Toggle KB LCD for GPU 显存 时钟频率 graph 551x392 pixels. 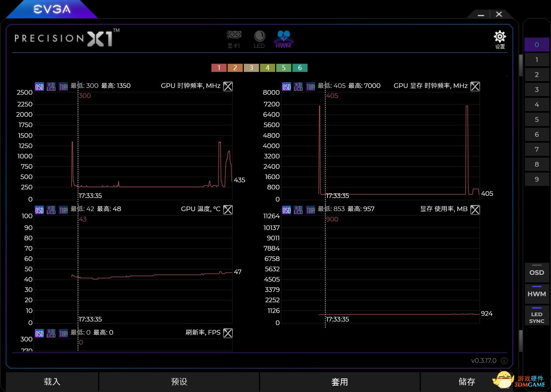[298, 87]
